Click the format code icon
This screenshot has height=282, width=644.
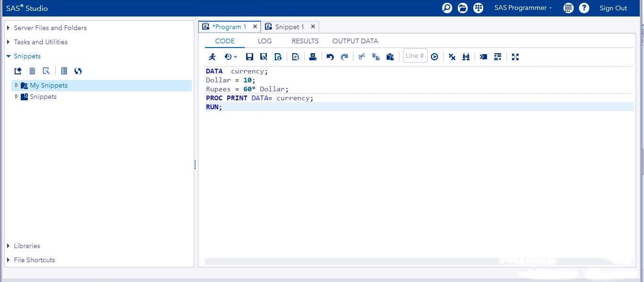[497, 57]
